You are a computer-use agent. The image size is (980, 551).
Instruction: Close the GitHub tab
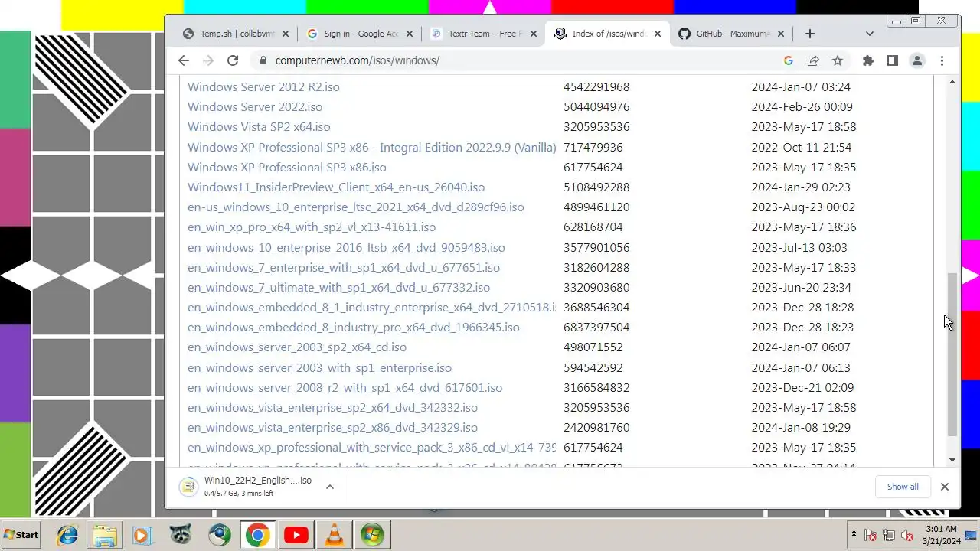(x=782, y=34)
